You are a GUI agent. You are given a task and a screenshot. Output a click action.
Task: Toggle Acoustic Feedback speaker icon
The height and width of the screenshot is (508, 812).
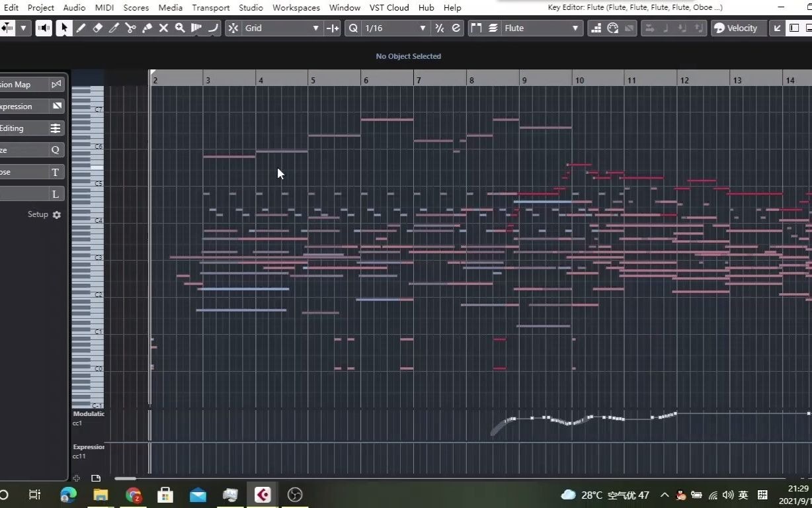[44, 28]
